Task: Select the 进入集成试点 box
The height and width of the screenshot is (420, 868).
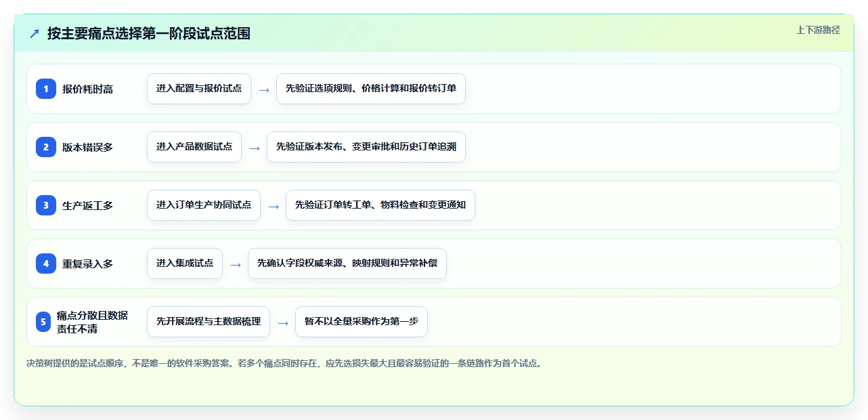Action: click(185, 264)
